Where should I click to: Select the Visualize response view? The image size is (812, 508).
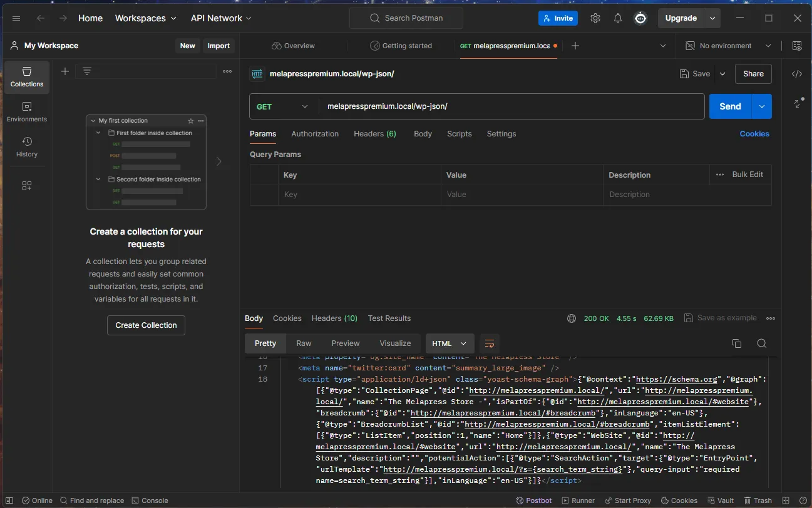395,343
